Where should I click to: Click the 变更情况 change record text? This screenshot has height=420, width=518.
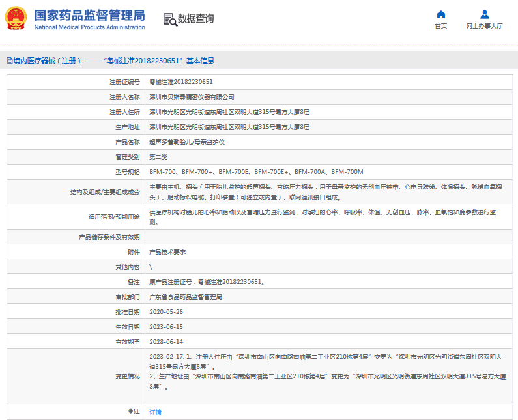(328, 371)
